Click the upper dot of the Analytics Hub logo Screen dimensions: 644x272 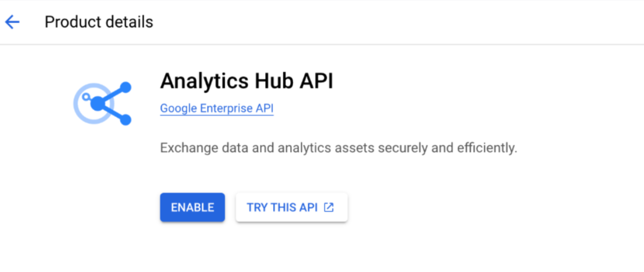tap(125, 87)
